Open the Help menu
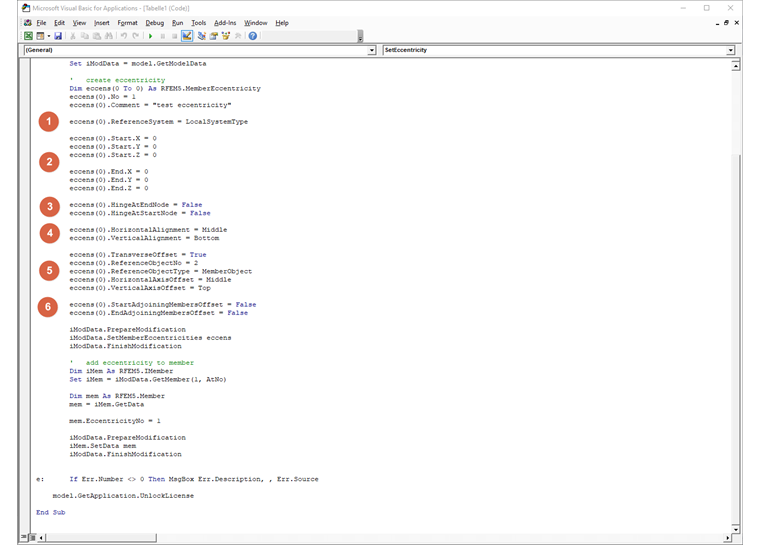 click(282, 23)
